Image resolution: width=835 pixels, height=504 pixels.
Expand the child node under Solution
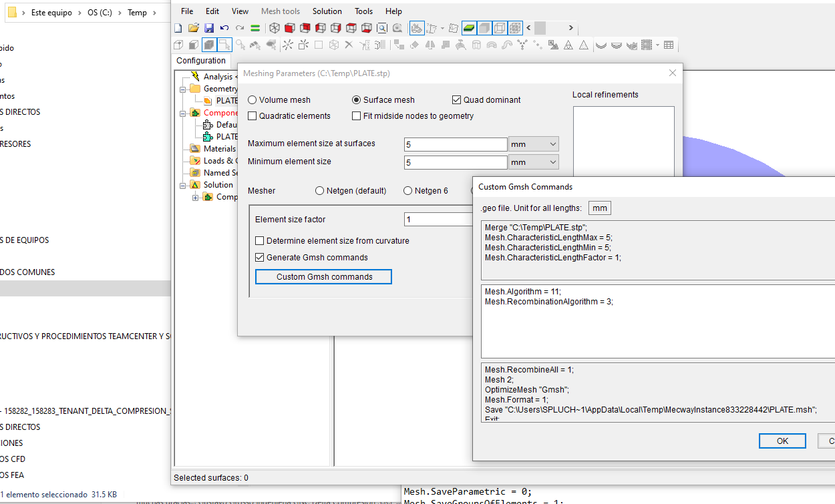(x=195, y=197)
